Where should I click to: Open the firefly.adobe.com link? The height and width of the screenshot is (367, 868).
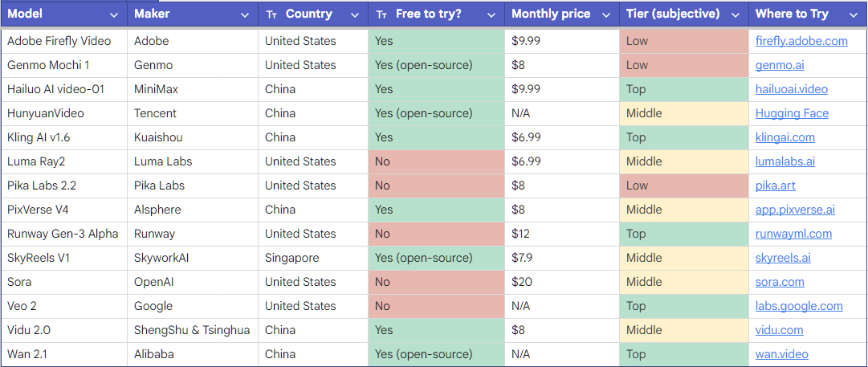pyautogui.click(x=801, y=41)
